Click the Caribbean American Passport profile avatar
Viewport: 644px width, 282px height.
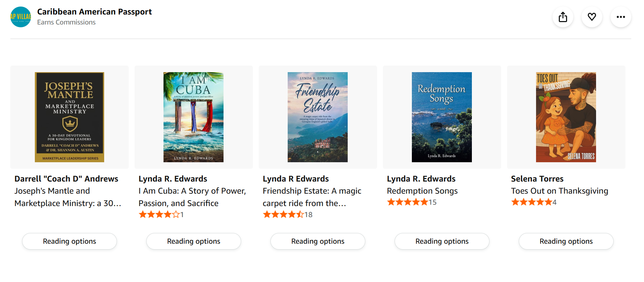tap(21, 17)
